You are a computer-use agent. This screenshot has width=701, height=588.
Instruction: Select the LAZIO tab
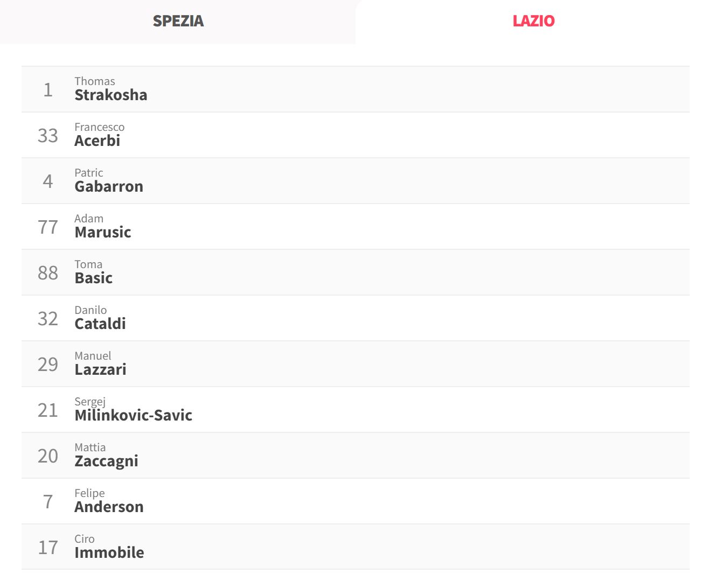click(533, 21)
